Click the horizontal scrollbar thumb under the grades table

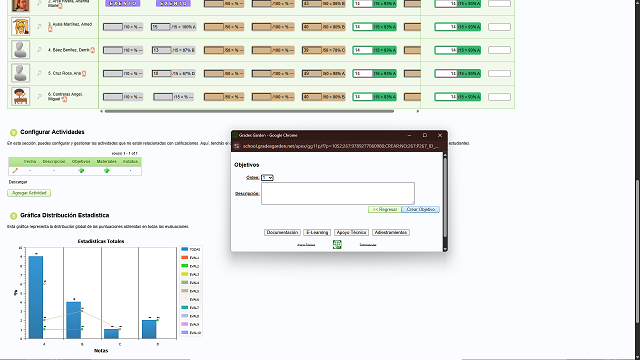point(249,111)
